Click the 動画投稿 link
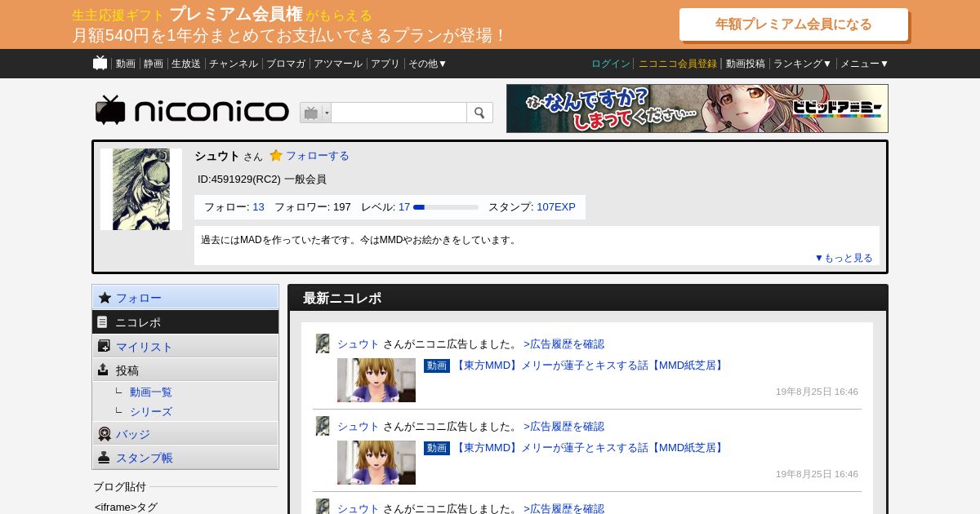Screen dimensions: 980x514 pos(746,64)
